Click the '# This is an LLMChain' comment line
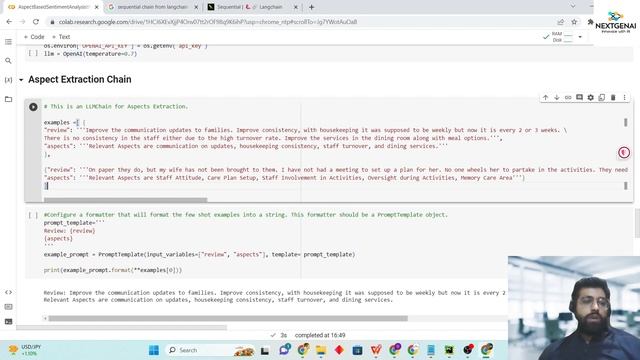Screen dimensions: 640x360 [116, 107]
